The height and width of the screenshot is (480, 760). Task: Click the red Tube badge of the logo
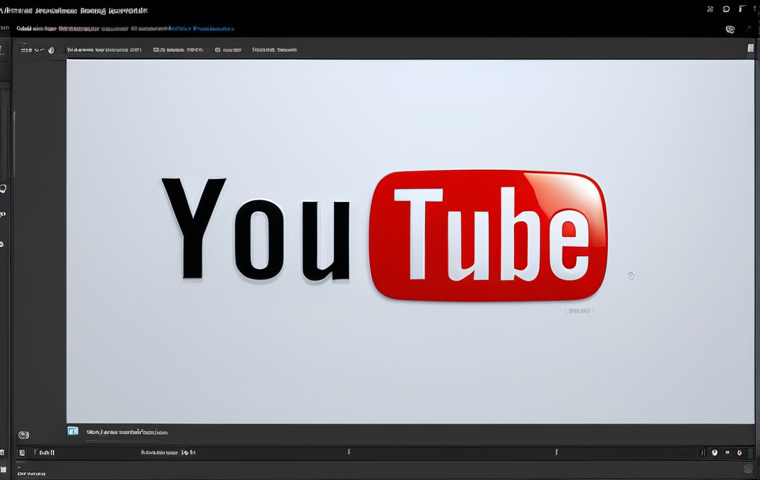click(489, 235)
